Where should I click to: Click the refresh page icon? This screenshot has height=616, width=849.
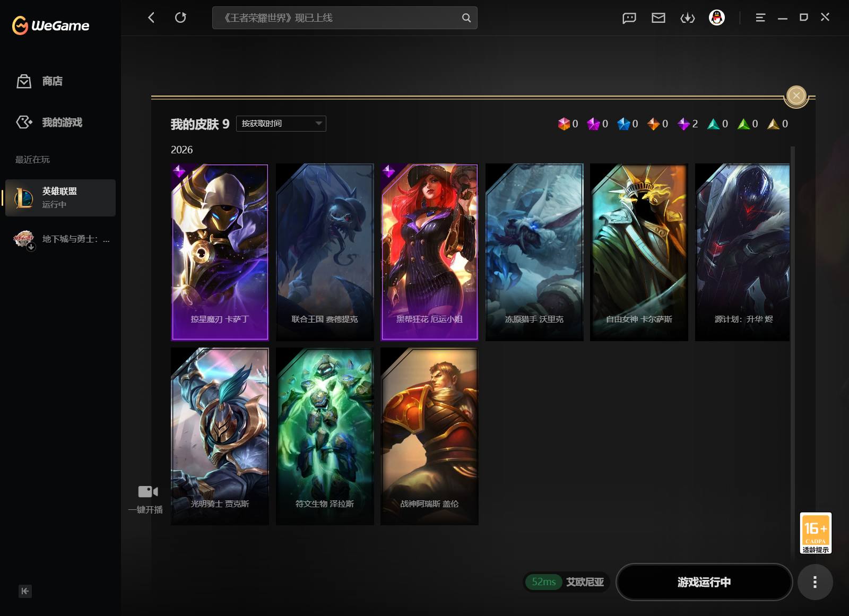pos(180,18)
